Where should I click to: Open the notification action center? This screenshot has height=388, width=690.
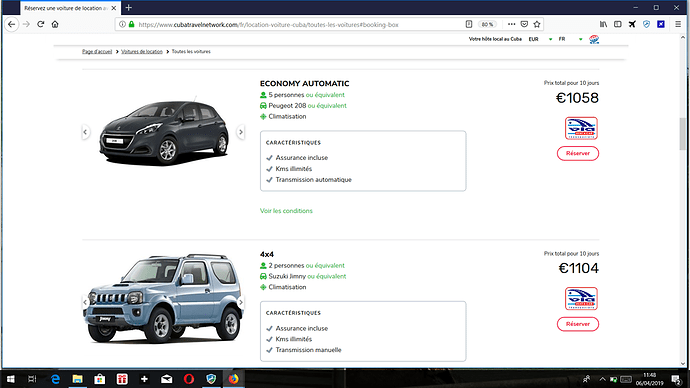click(x=676, y=379)
